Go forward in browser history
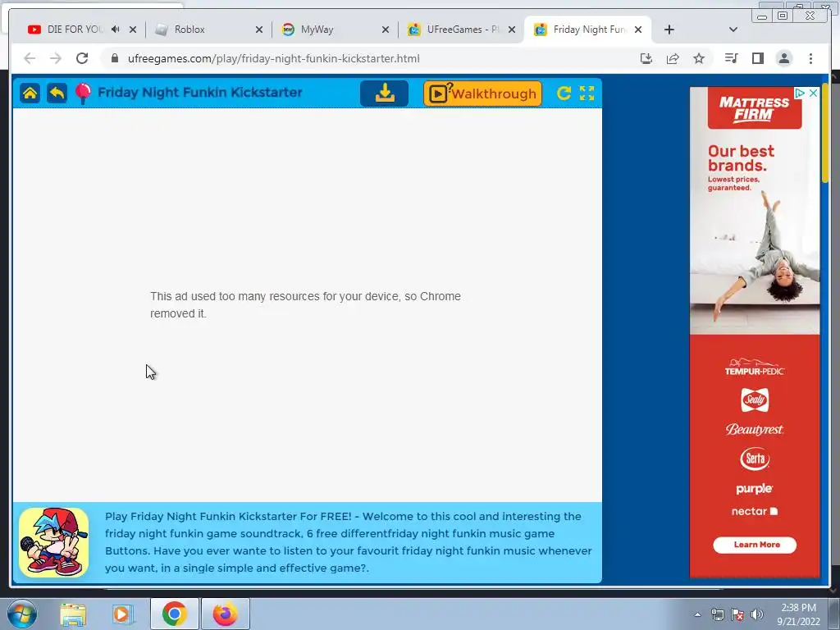Viewport: 840px width, 630px height. (56, 58)
